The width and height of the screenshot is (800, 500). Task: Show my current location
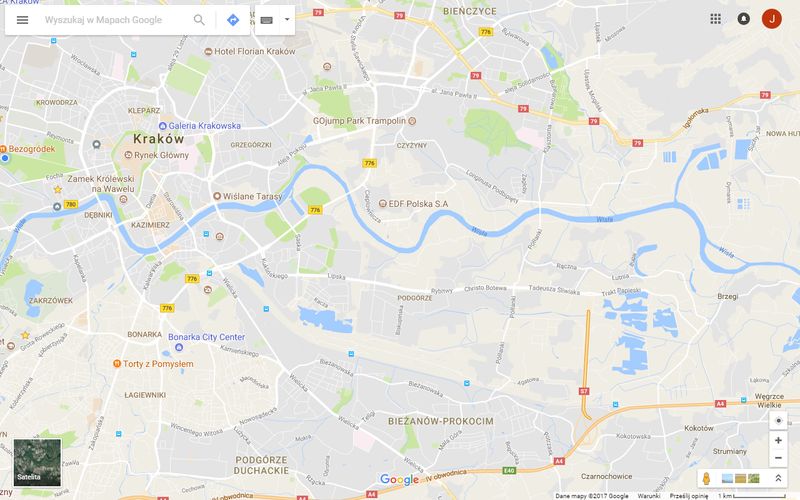click(778, 421)
